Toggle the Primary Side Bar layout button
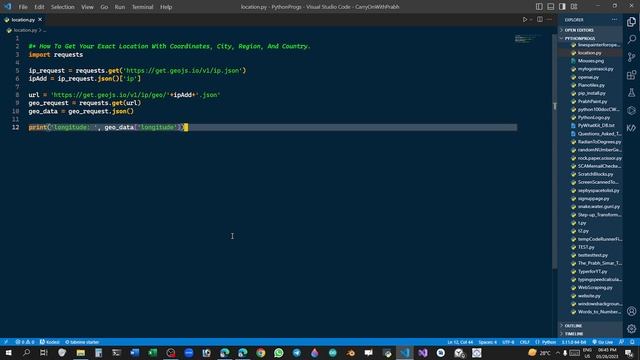This screenshot has height=360, width=640. point(539,7)
